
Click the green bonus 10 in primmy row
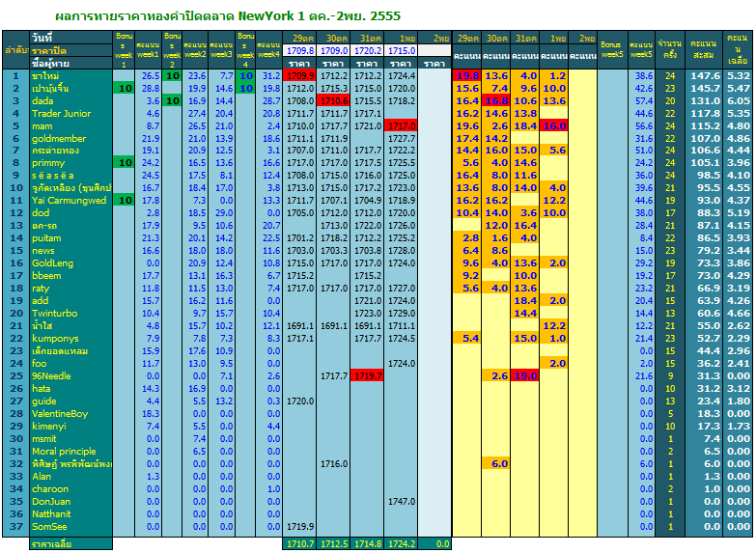click(124, 163)
